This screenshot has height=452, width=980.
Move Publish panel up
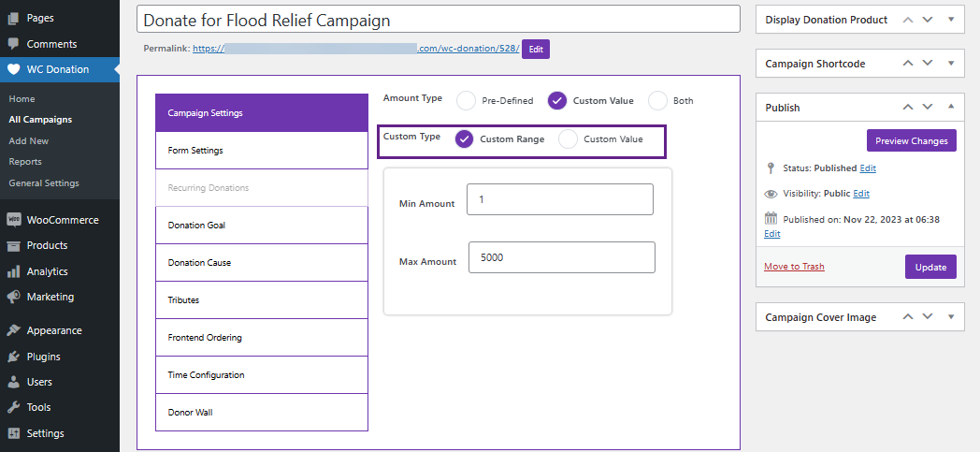tap(908, 108)
